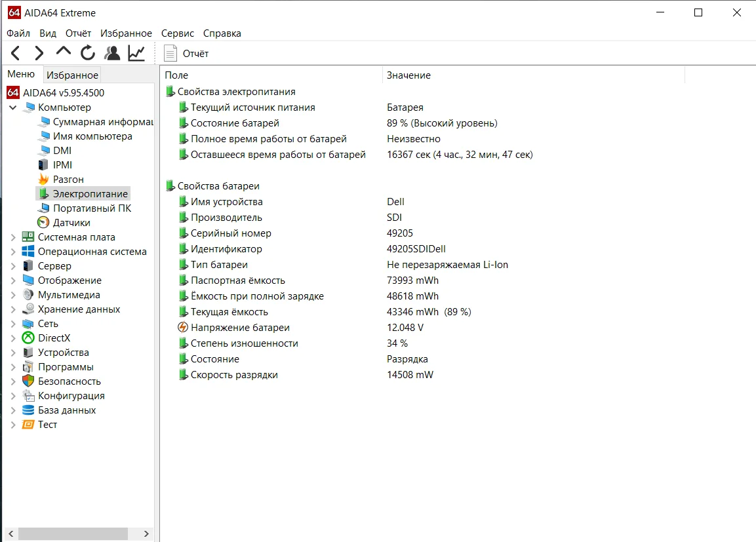The height and width of the screenshot is (542, 756).
Task: Expand the Сервер tree node
Action: pos(13,266)
